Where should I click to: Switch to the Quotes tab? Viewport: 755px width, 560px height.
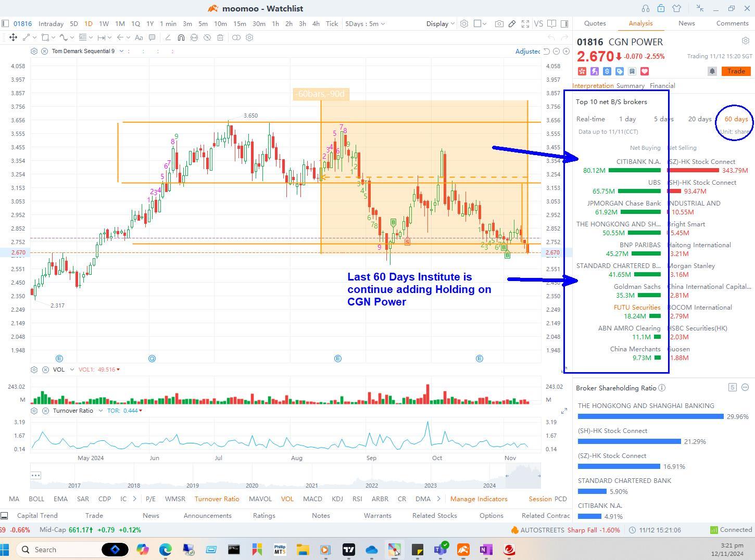point(595,23)
